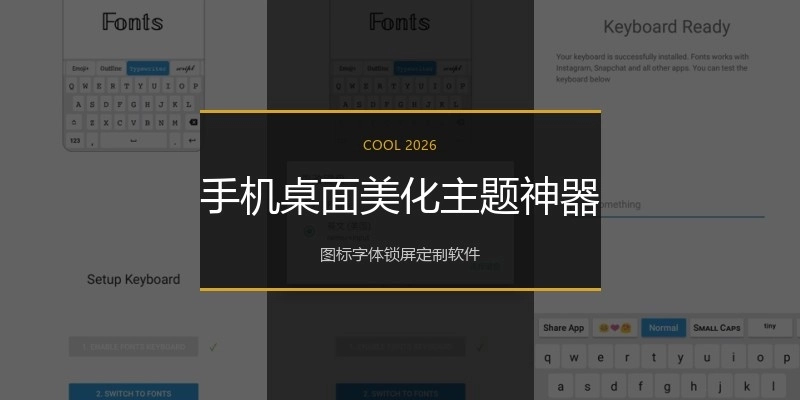Open the emoji faces style on the right keyboard
The width and height of the screenshot is (800, 400).
tap(615, 328)
